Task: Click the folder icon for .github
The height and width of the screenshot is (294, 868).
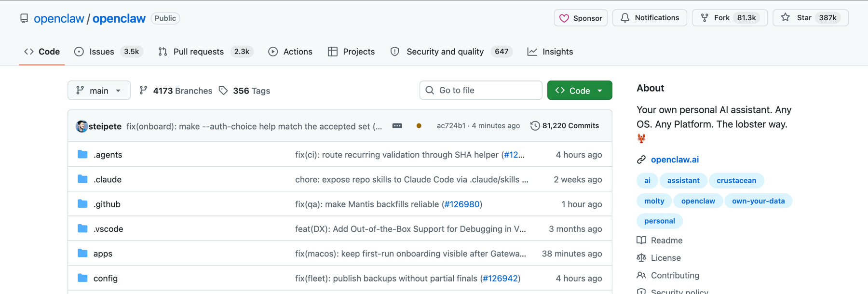Action: tap(82, 203)
